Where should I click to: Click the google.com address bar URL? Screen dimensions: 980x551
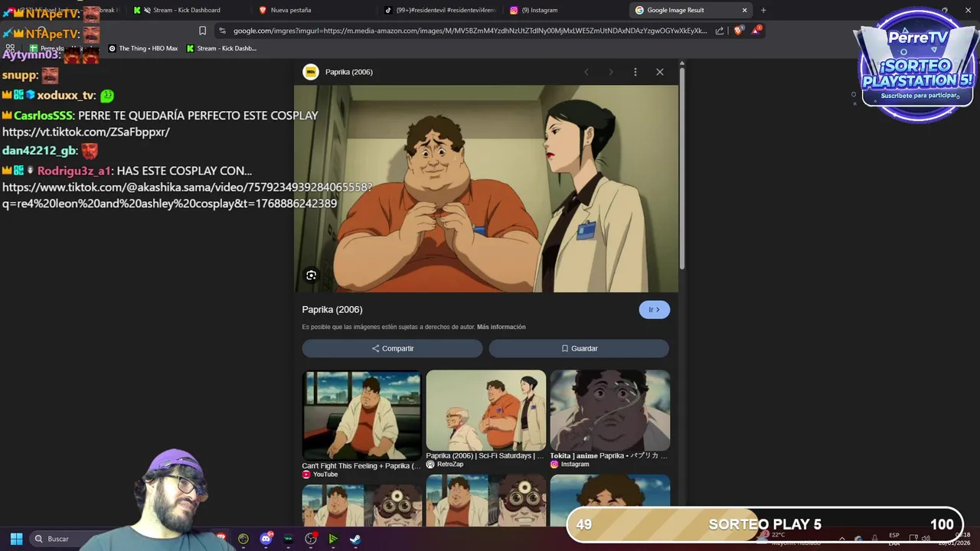[470, 31]
